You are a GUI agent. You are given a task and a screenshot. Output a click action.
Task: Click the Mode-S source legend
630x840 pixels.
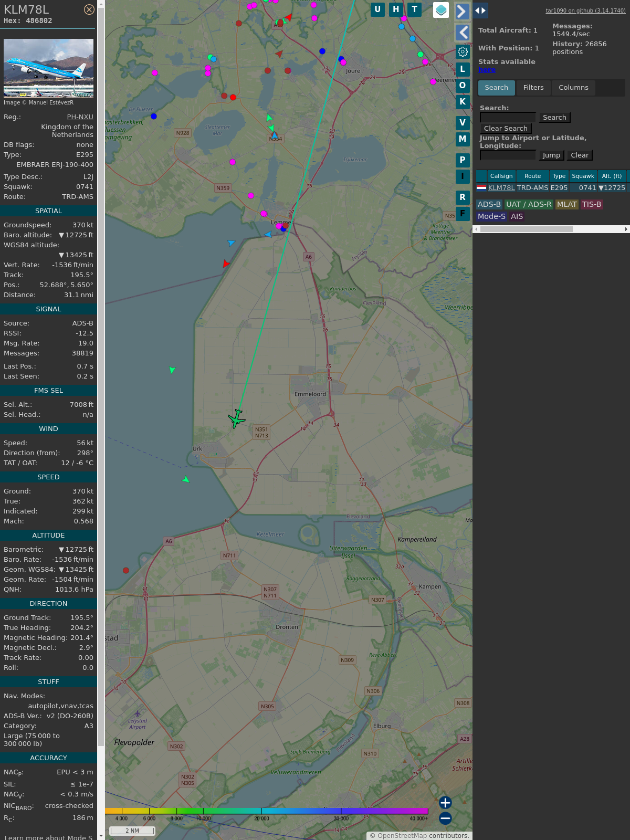point(491,216)
